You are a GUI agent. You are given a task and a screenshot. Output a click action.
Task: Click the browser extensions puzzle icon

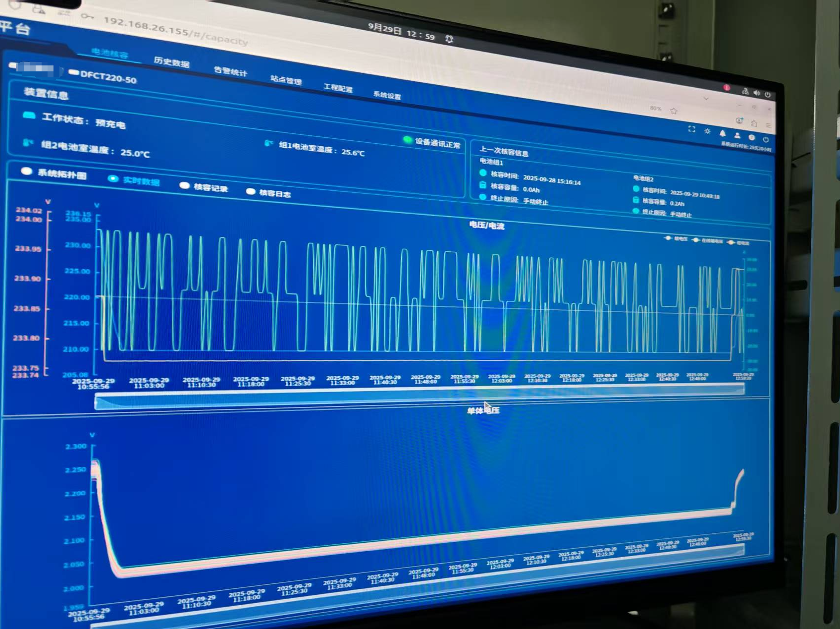tap(754, 123)
